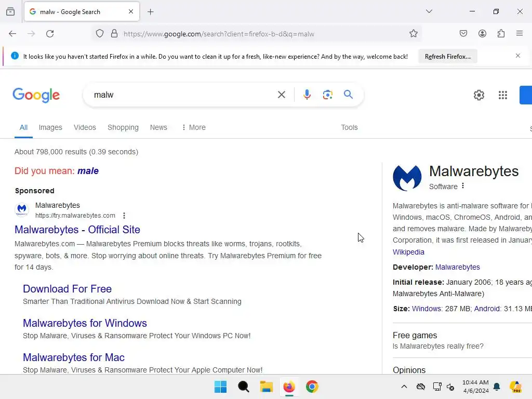Open tracking protection shield icon
This screenshot has height=399, width=532.
point(100,34)
